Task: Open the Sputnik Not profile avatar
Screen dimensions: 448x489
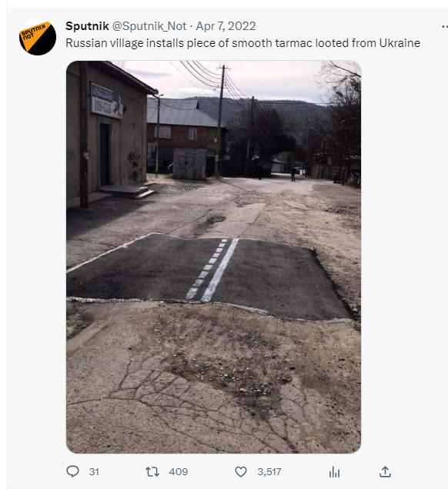Action: tap(38, 38)
